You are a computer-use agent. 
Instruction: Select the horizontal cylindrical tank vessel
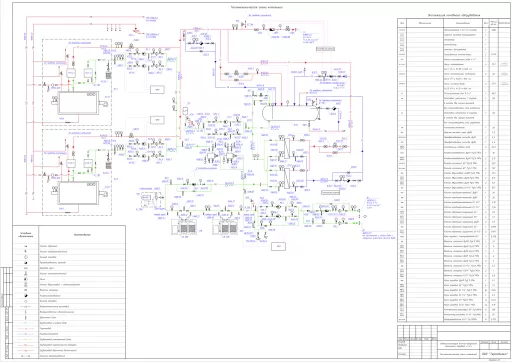[291, 113]
